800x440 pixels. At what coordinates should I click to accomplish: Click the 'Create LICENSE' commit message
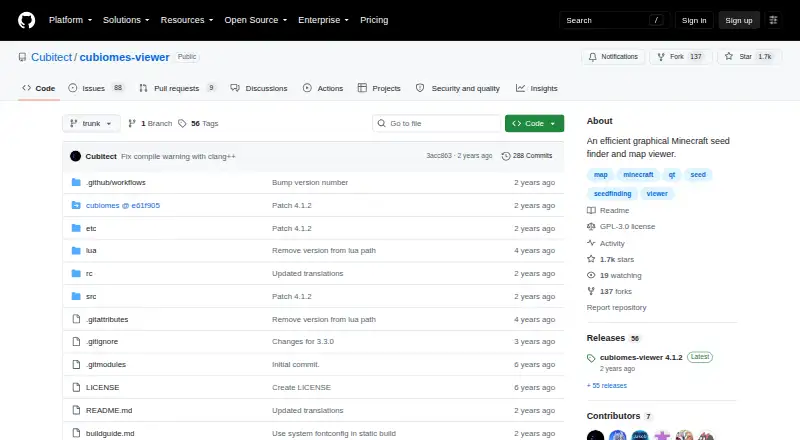[x=301, y=387]
